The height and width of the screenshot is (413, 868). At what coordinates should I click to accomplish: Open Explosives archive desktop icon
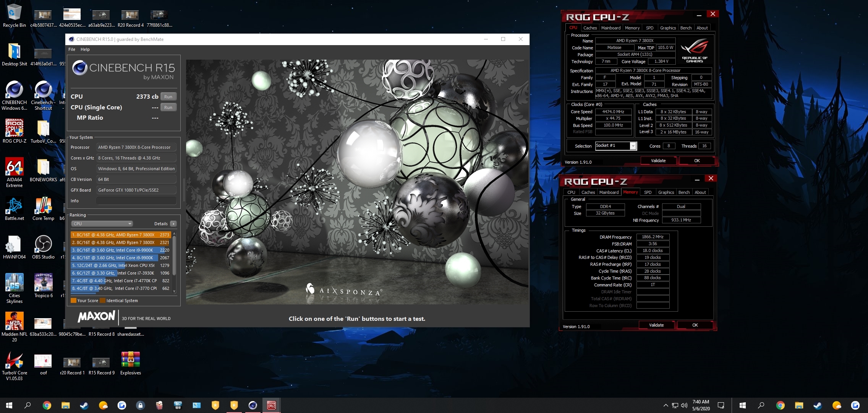point(130,363)
